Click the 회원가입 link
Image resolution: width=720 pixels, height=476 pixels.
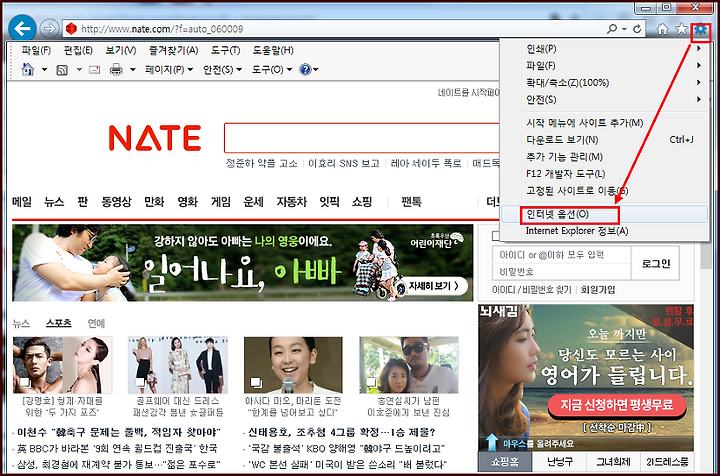coord(598,290)
